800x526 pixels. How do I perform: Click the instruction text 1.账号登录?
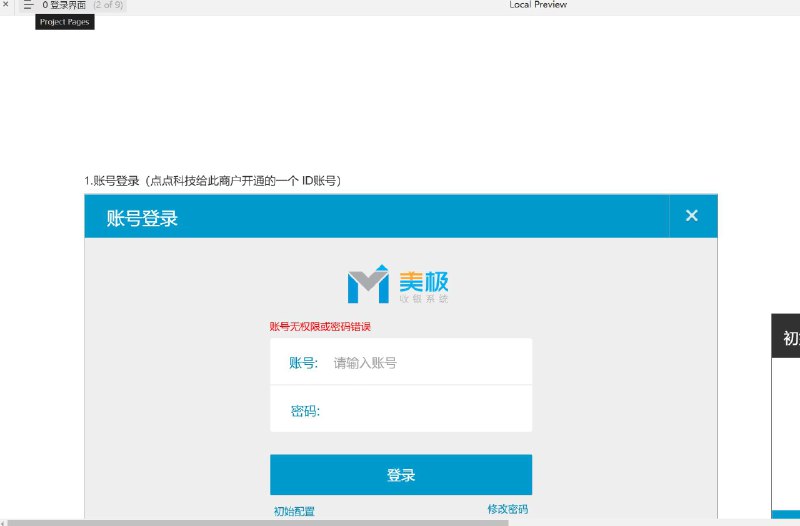212,181
